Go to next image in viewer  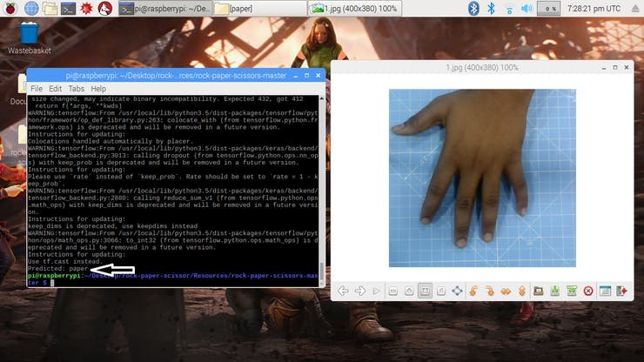tap(359, 291)
